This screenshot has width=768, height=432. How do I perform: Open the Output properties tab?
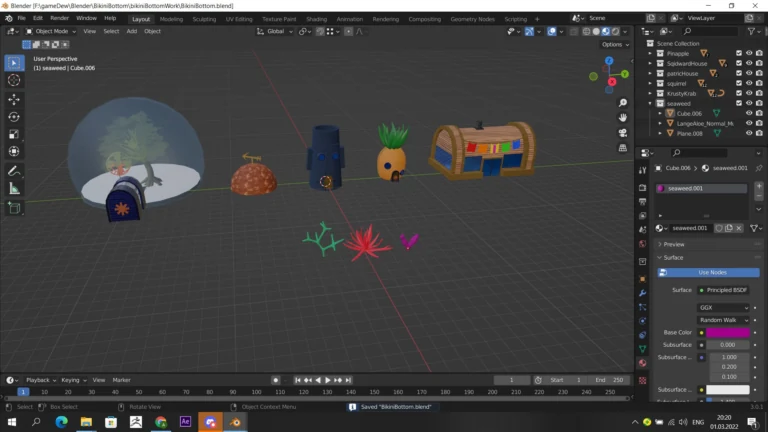643,202
